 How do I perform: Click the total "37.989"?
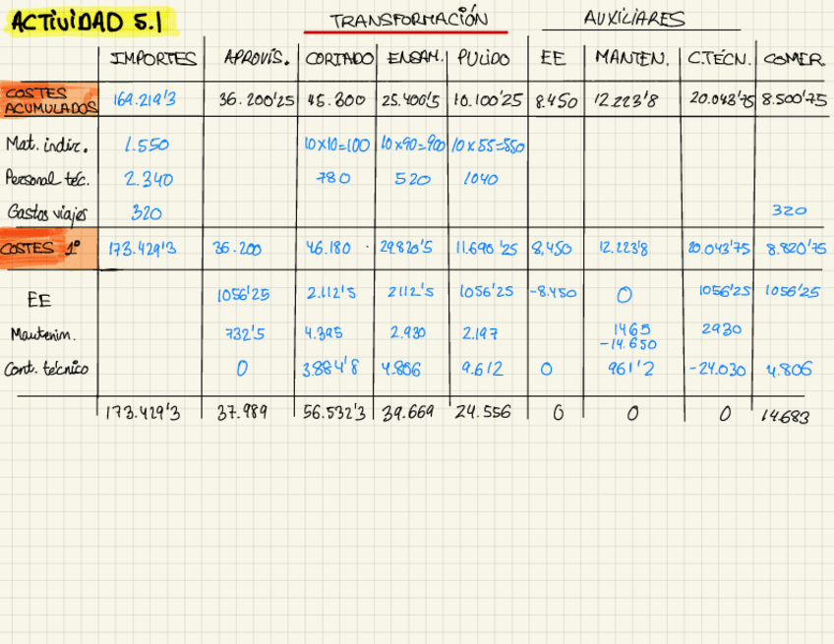(x=242, y=413)
